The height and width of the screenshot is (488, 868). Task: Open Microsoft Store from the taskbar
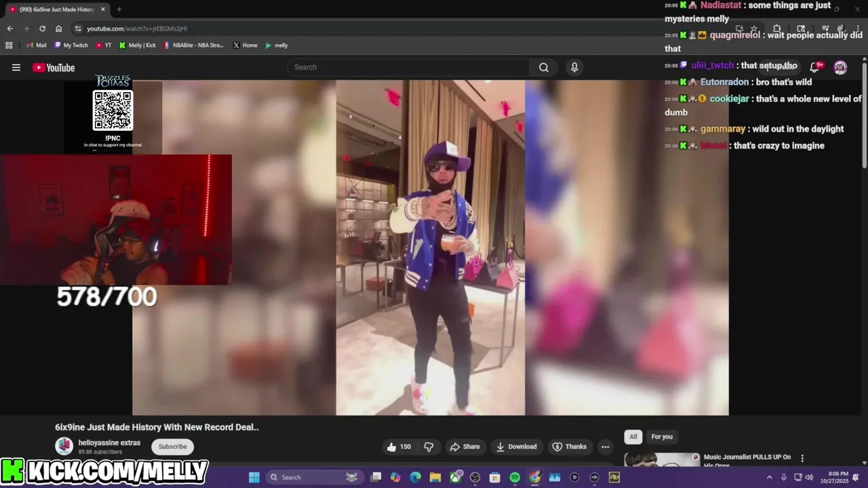[495, 477]
